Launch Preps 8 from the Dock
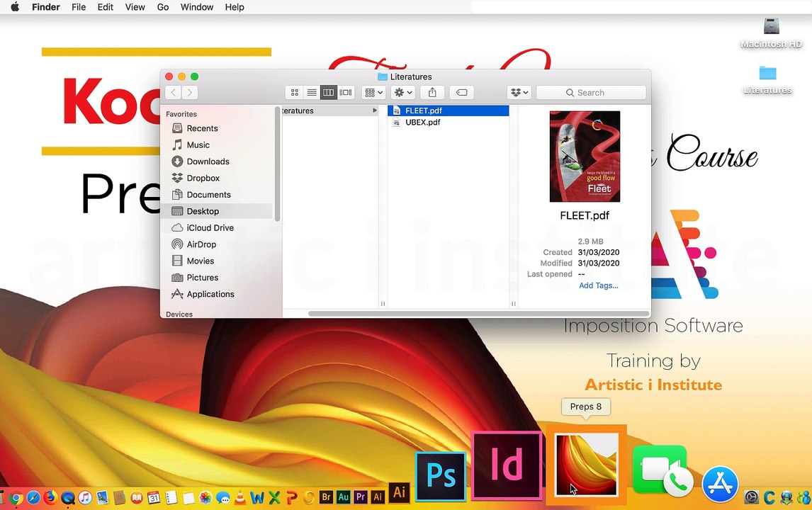The height and width of the screenshot is (510, 812). 586,465
